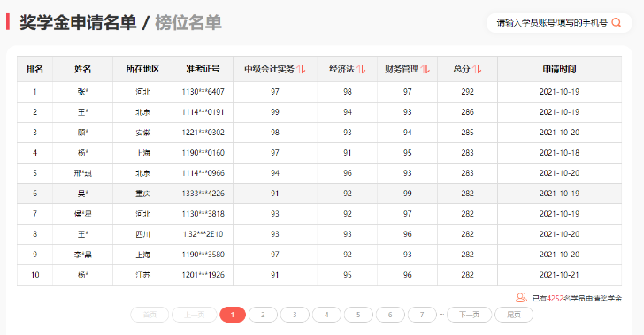Click the 排名 column header
This screenshot has height=335, width=644.
pos(34,69)
